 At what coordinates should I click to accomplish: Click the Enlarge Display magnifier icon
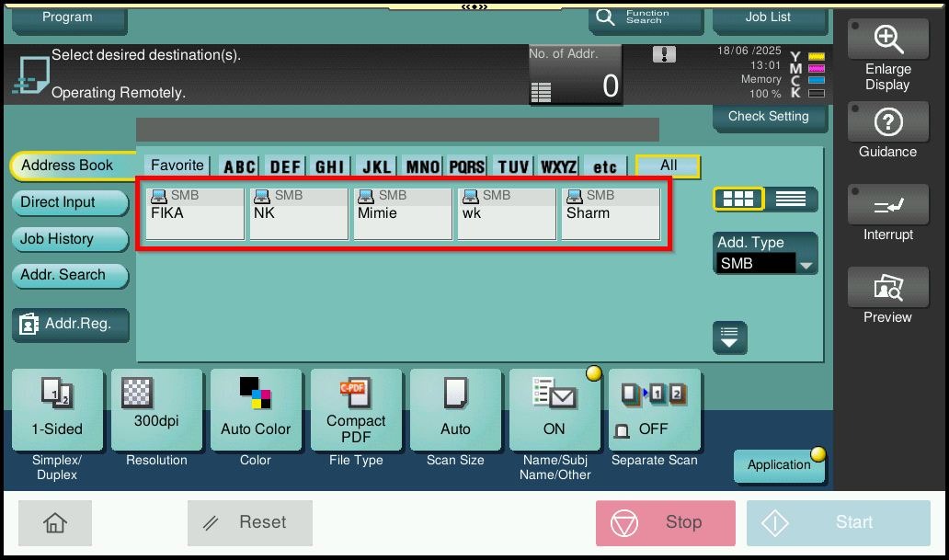pyautogui.click(x=887, y=40)
